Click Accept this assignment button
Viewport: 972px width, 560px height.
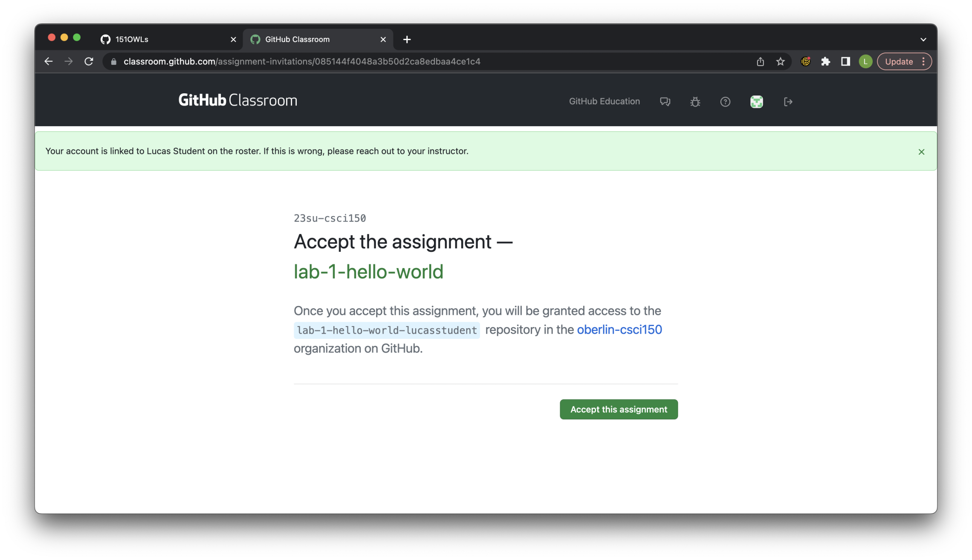coord(619,409)
